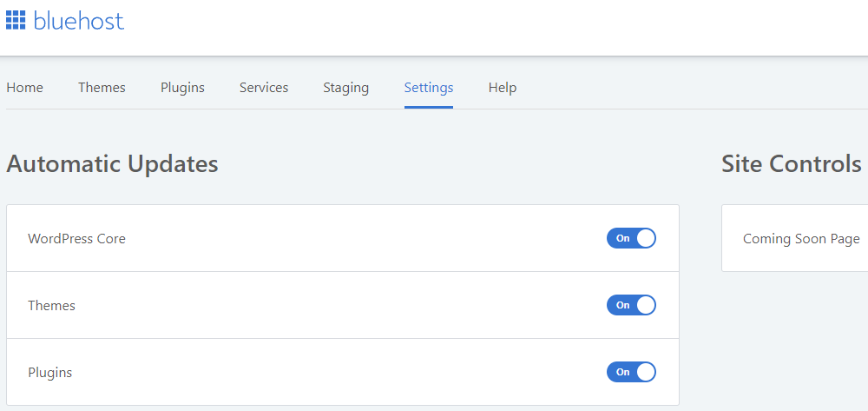868x411 pixels.
Task: Click the WordPress Core row label
Action: point(77,239)
